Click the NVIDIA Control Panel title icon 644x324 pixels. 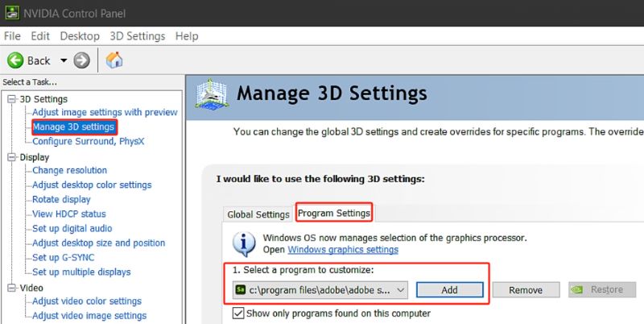coord(12,13)
